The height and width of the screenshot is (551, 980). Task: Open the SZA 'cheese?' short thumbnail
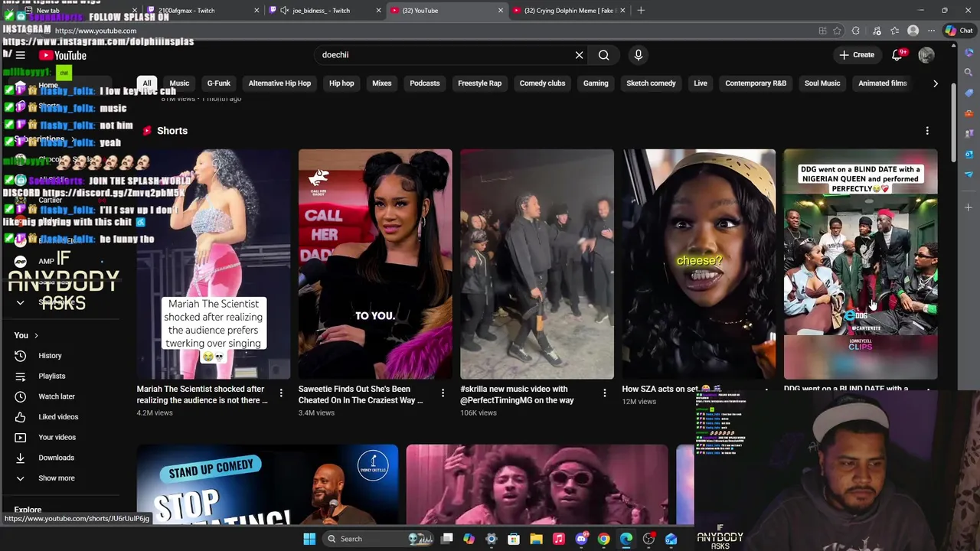click(x=698, y=264)
